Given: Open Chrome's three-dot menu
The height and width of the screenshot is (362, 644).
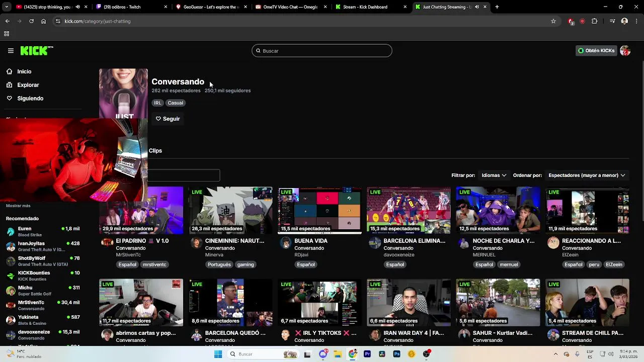Looking at the screenshot, I should 637,21.
